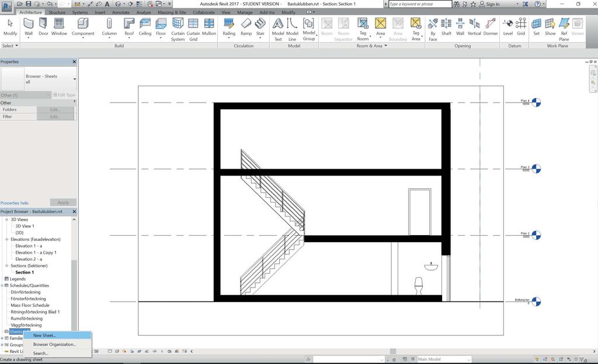Select the Vertical opening tool
This screenshot has width=598, height=364.
pyautogui.click(x=474, y=27)
